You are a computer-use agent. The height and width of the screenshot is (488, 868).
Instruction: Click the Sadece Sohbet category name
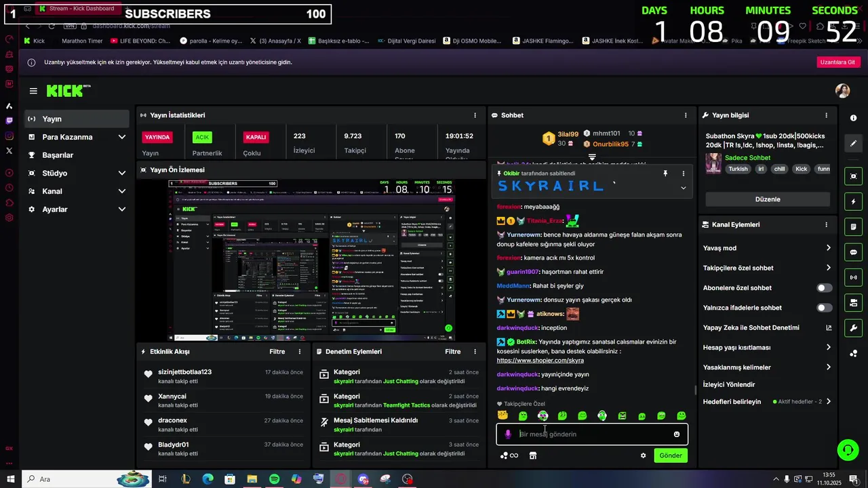747,158
